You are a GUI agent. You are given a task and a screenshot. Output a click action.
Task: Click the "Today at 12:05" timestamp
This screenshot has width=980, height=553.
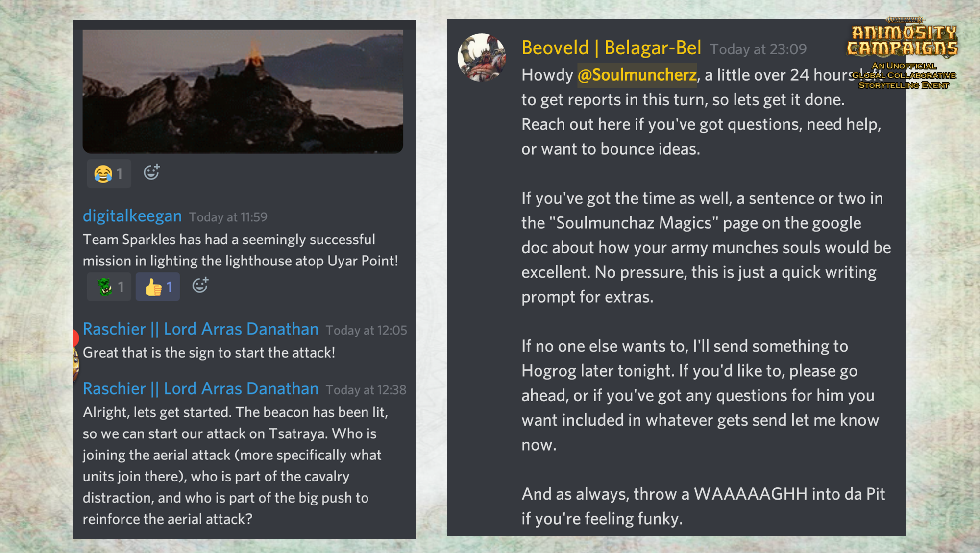click(x=366, y=331)
